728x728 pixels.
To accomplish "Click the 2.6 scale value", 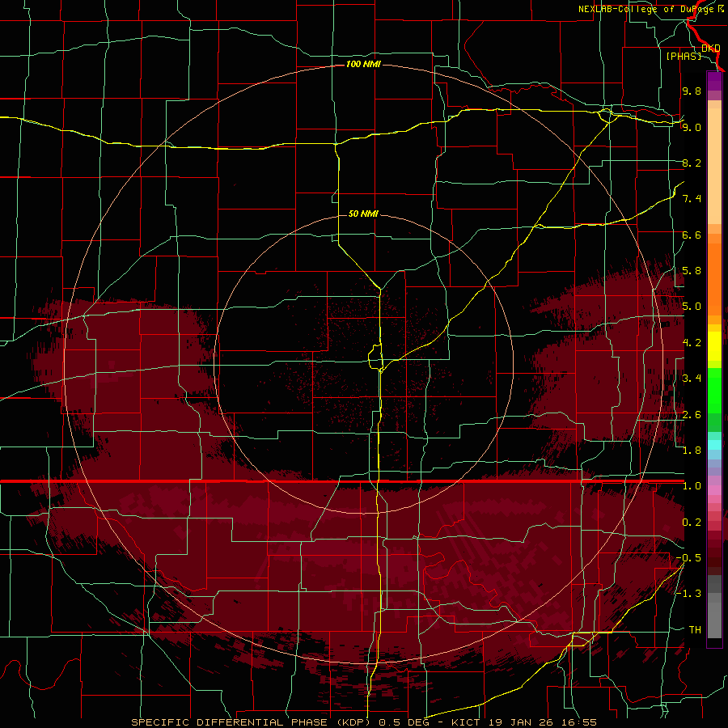I will pos(692,415).
